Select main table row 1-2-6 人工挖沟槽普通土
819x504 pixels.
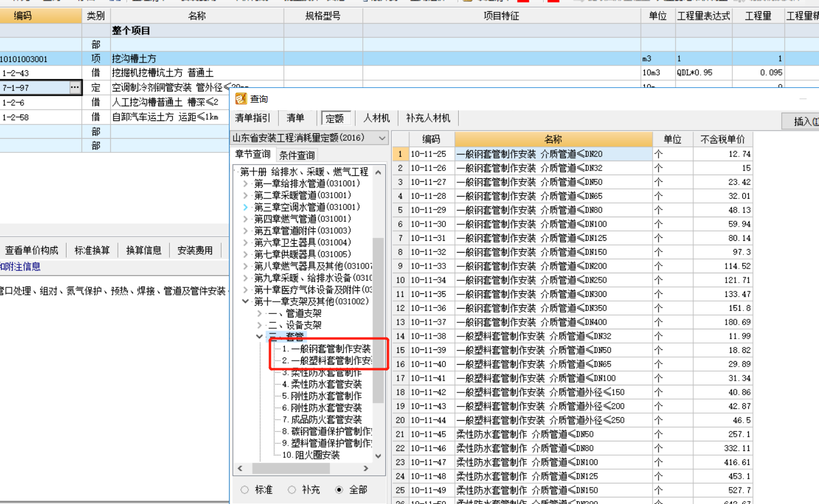(114, 102)
